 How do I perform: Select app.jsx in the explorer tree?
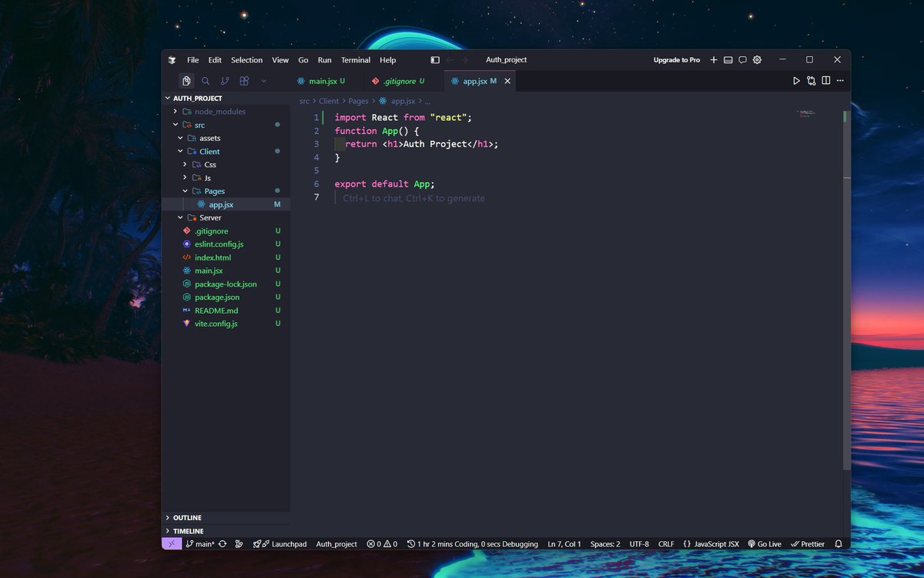pos(226,205)
